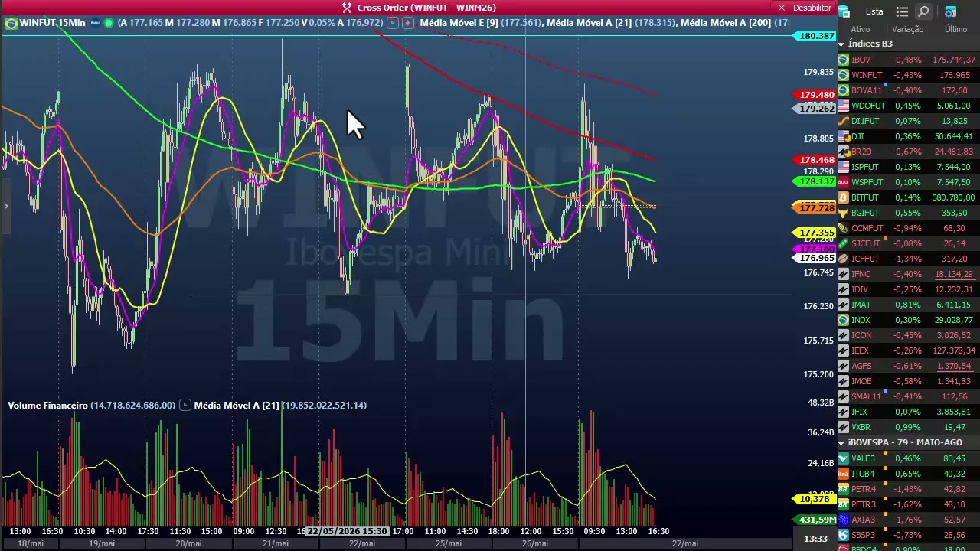Viewport: 980px width, 551px height.
Task: Click the VALE3 company logo
Action: pyautogui.click(x=844, y=458)
